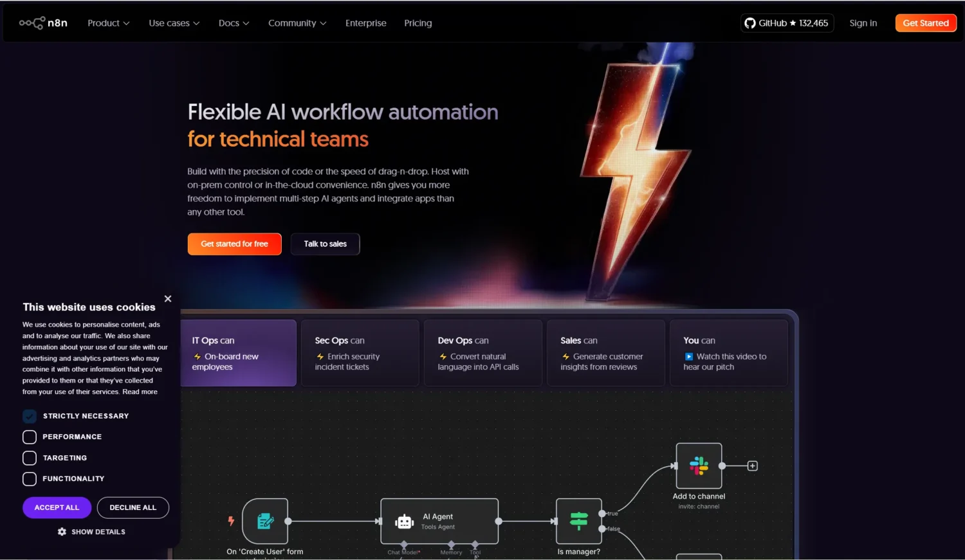This screenshot has height=560, width=965.
Task: Expand the Use cases dropdown
Action: coord(173,23)
